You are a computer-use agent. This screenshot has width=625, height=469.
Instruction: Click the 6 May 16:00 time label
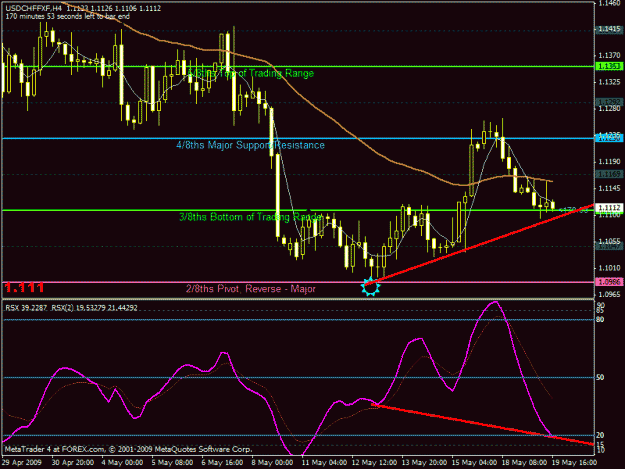point(222,463)
